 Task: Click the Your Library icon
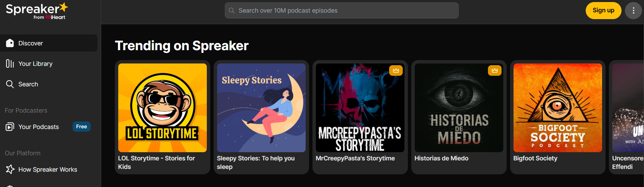[x=10, y=63]
